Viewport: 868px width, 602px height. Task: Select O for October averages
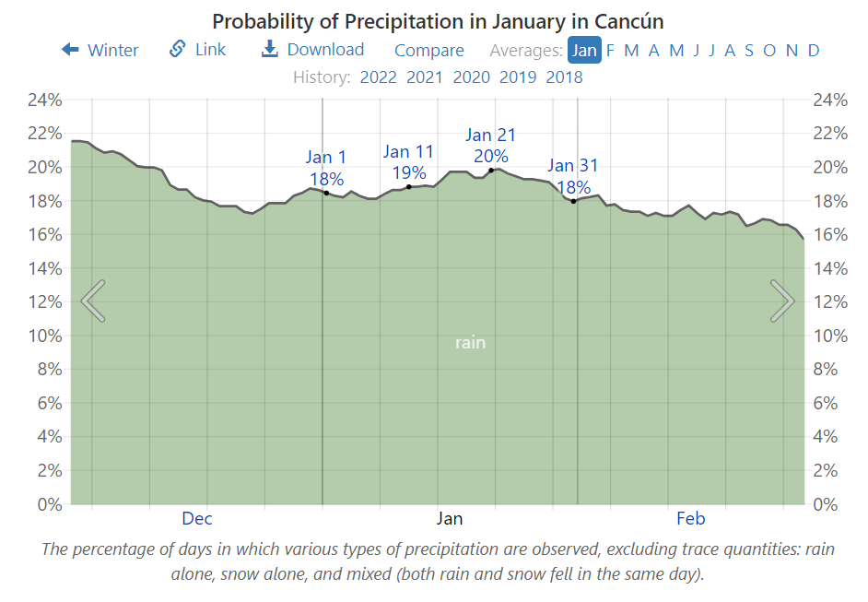(769, 50)
